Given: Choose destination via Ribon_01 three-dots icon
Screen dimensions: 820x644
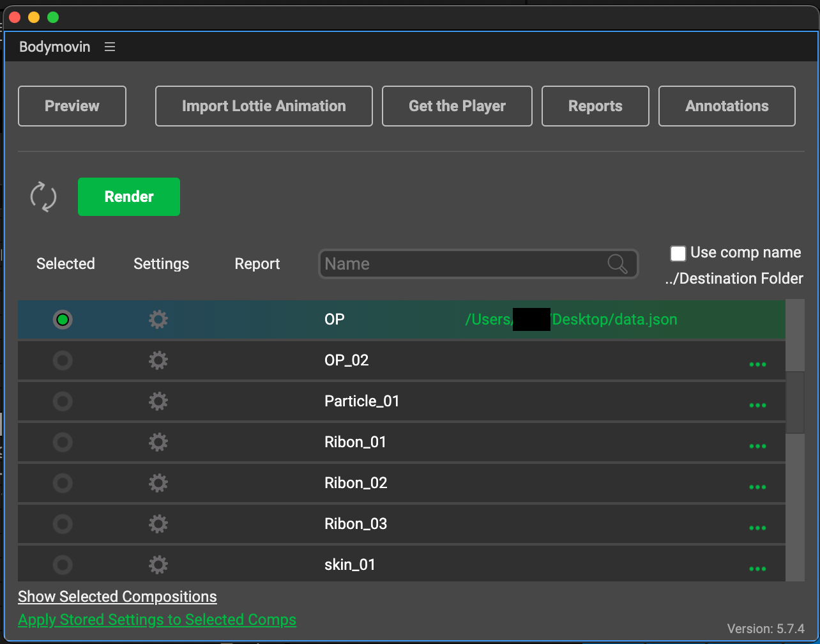Looking at the screenshot, I should [757, 446].
